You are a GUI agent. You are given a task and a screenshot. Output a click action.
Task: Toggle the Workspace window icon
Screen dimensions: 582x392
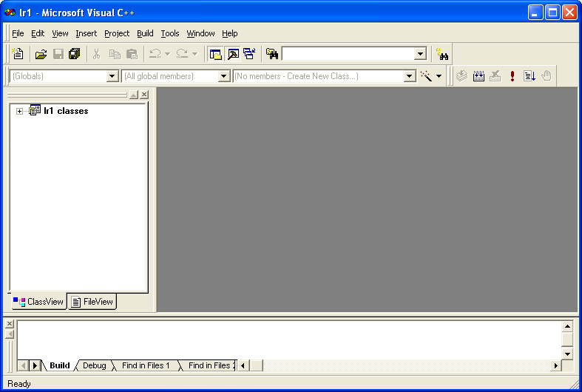click(215, 54)
